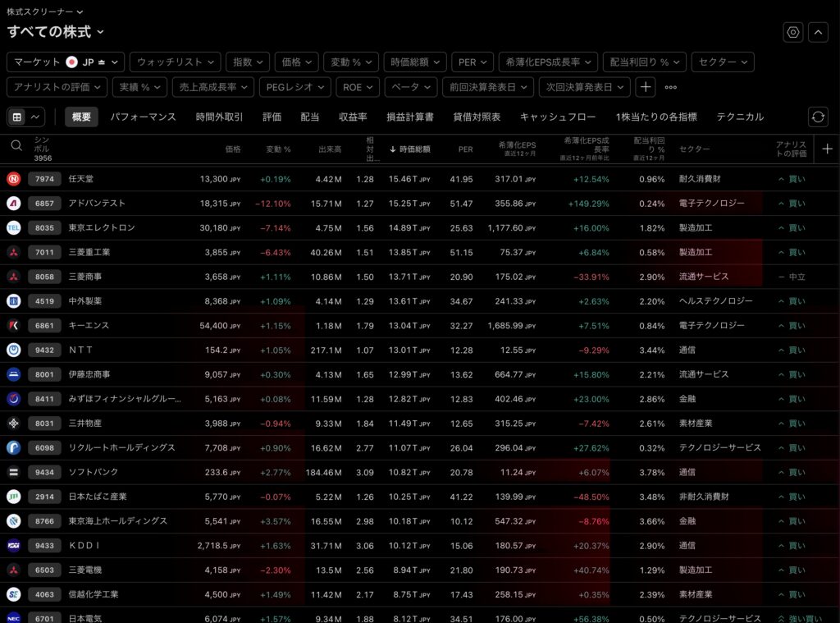Toggle sort on 時価総額 column header
The height and width of the screenshot is (623, 840).
coord(410,149)
